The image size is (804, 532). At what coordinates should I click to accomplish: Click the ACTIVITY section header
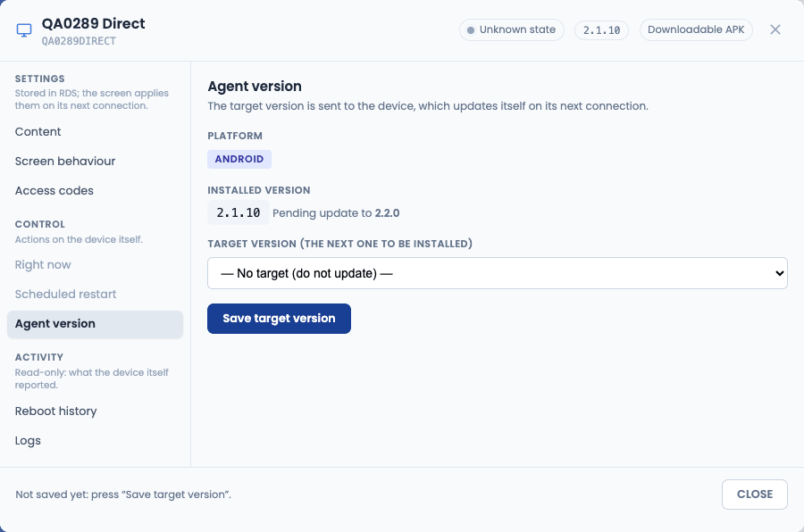(x=39, y=357)
